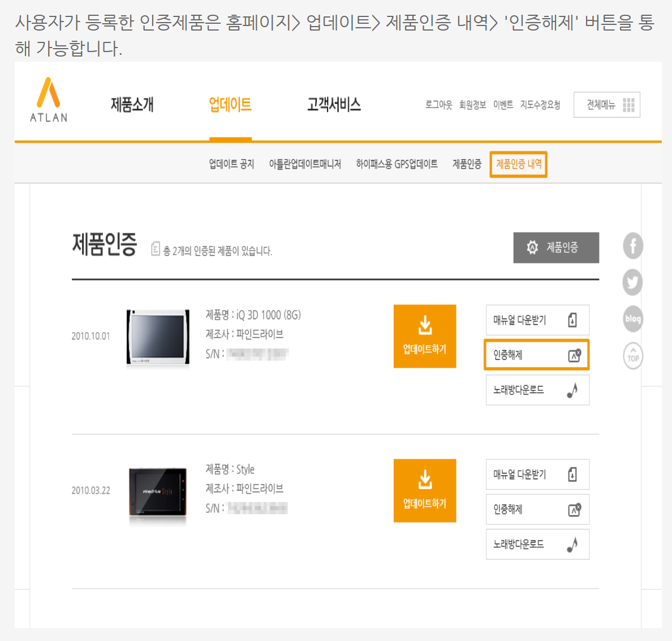Click the 로그아웃 link
Viewport: 672px width, 641px height.
(x=438, y=105)
